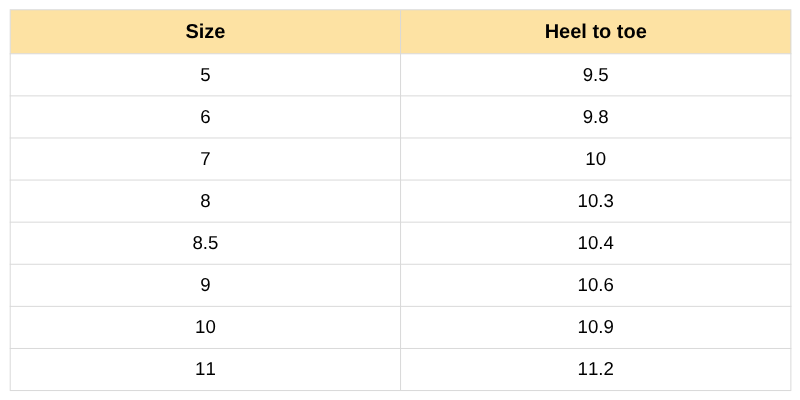Select the 9.5 heel to toe cell

tap(595, 75)
